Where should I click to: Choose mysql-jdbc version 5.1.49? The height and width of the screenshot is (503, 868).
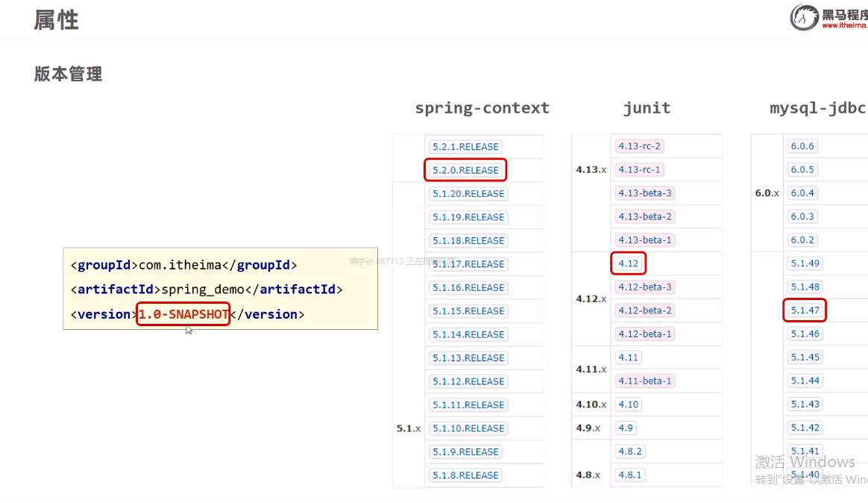click(x=805, y=263)
